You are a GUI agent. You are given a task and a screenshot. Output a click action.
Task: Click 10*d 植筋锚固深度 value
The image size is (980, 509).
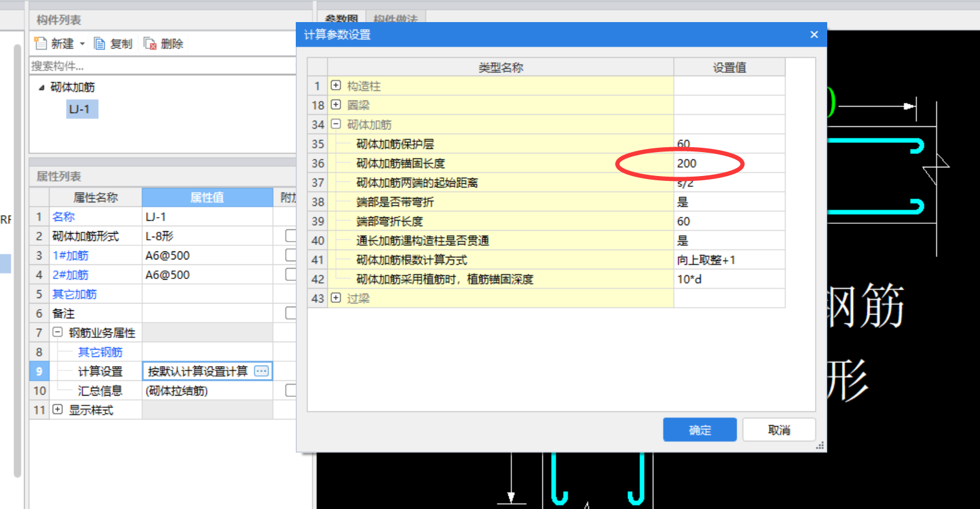(x=729, y=279)
